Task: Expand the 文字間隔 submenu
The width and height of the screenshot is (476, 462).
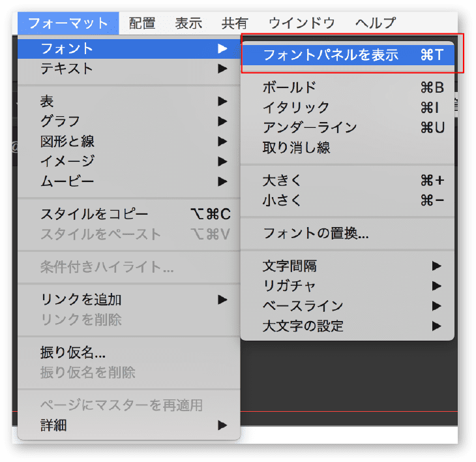Action: pos(348,266)
